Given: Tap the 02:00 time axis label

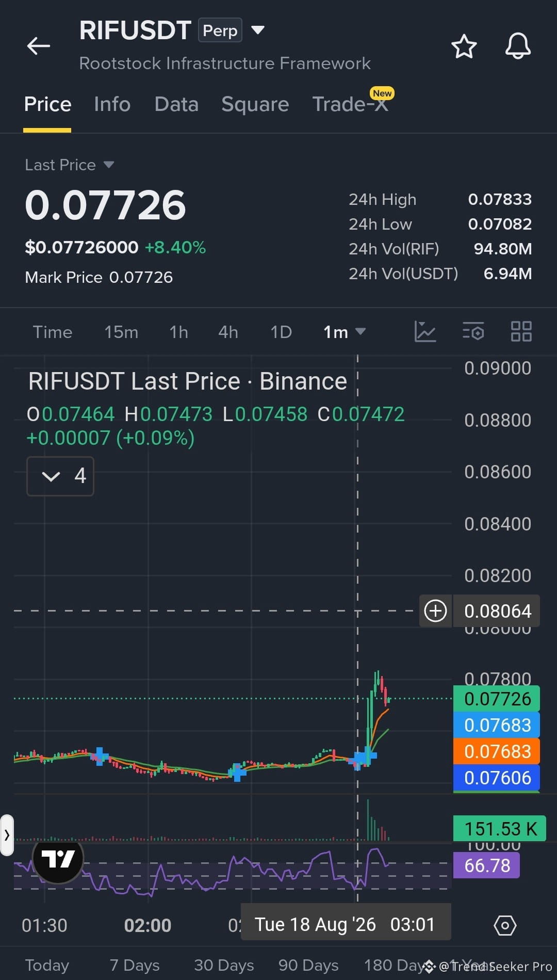Looking at the screenshot, I should tap(148, 925).
